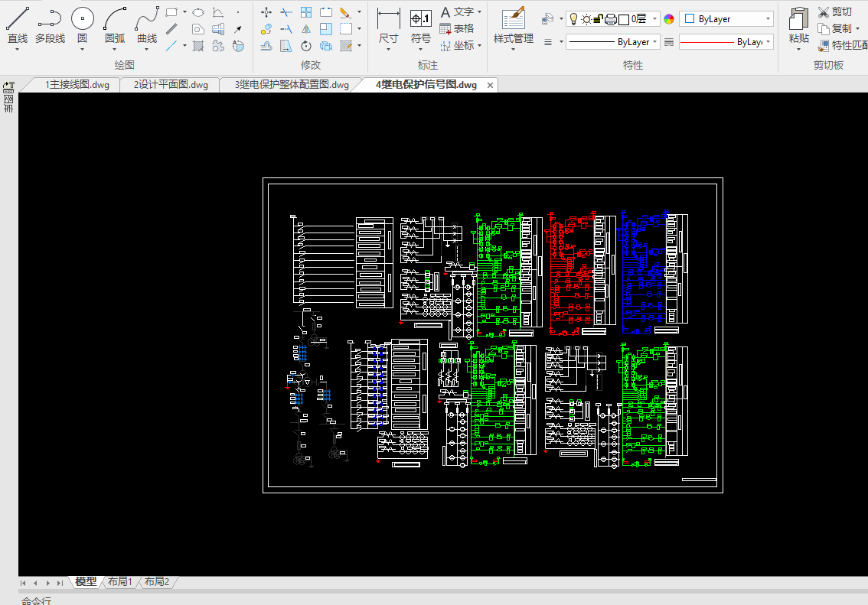
Task: Click the 坐标 (Coordinate) button
Action: (x=457, y=45)
